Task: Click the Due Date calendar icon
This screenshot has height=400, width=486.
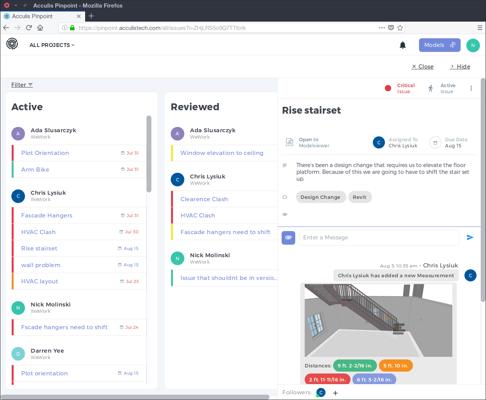Action: point(435,143)
